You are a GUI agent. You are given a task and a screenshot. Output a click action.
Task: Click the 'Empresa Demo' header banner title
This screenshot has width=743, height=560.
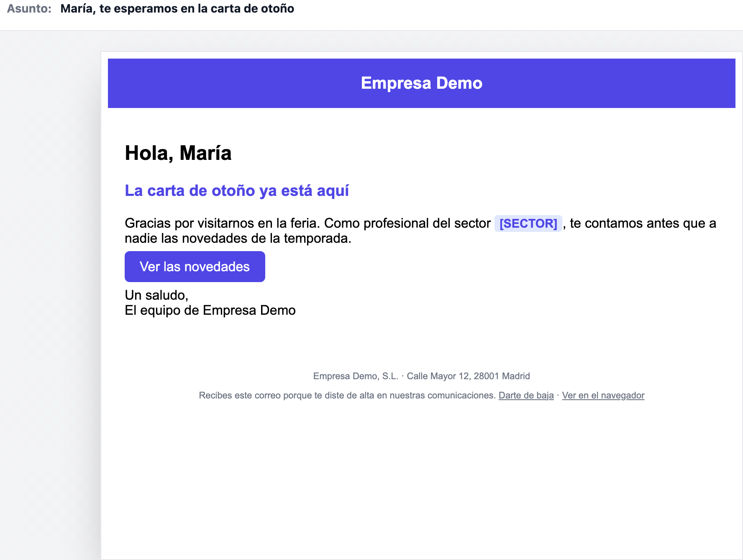click(422, 83)
